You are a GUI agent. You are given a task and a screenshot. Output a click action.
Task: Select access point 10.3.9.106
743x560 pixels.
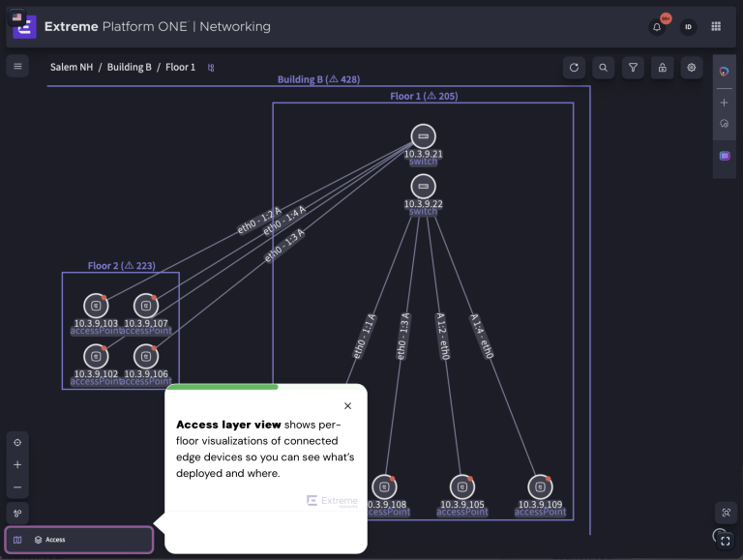(146, 356)
